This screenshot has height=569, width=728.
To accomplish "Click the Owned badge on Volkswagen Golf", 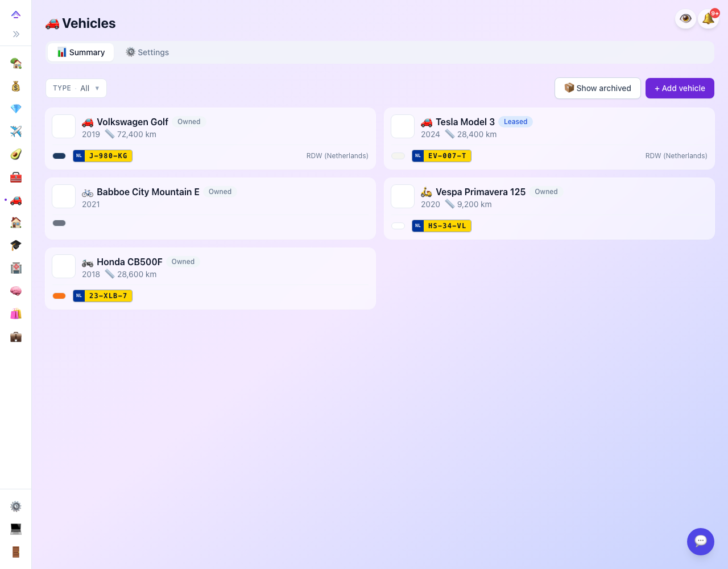I will (x=189, y=122).
